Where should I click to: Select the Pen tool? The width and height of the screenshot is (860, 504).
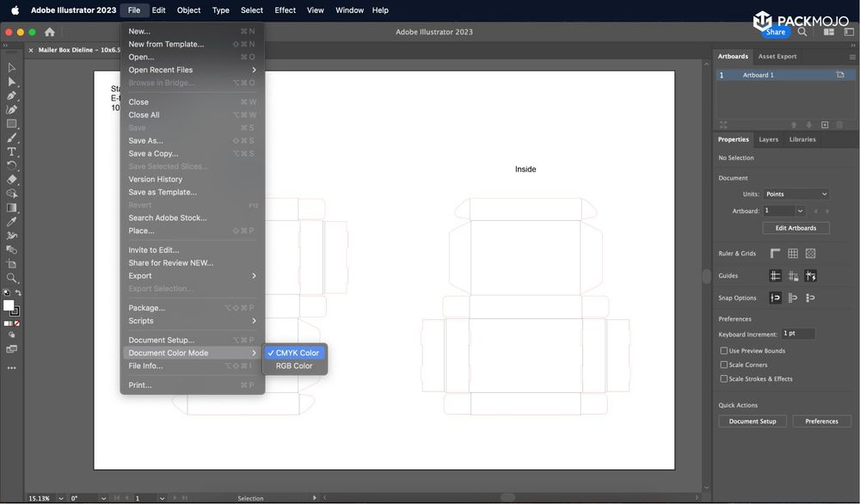pos(10,96)
